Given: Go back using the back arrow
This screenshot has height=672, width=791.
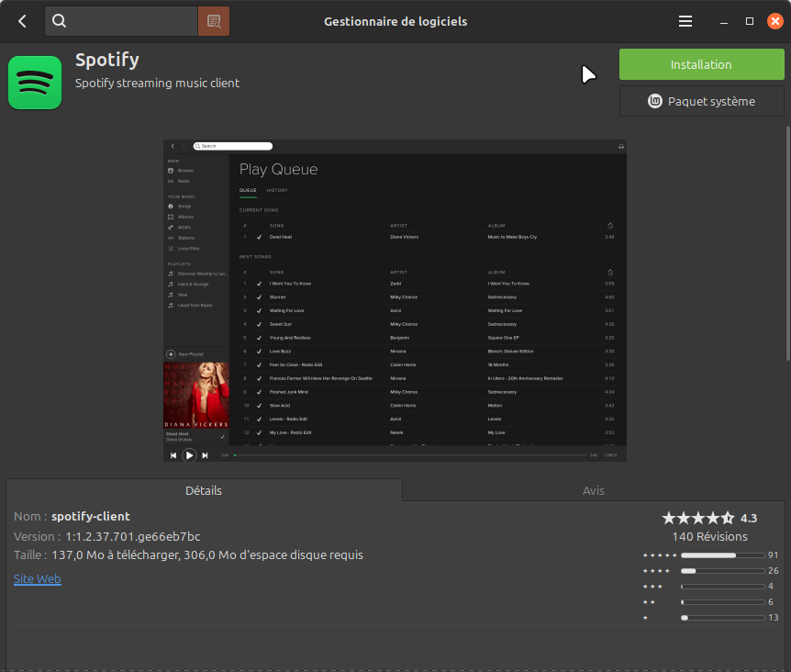Looking at the screenshot, I should click(22, 21).
